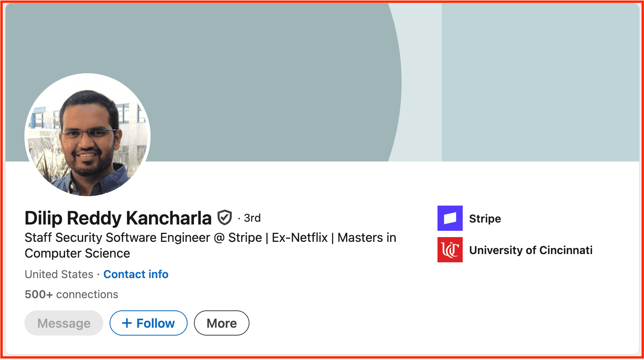Click the name Dilip Reddy Kancharla
This screenshot has height=360, width=644.
tap(118, 218)
